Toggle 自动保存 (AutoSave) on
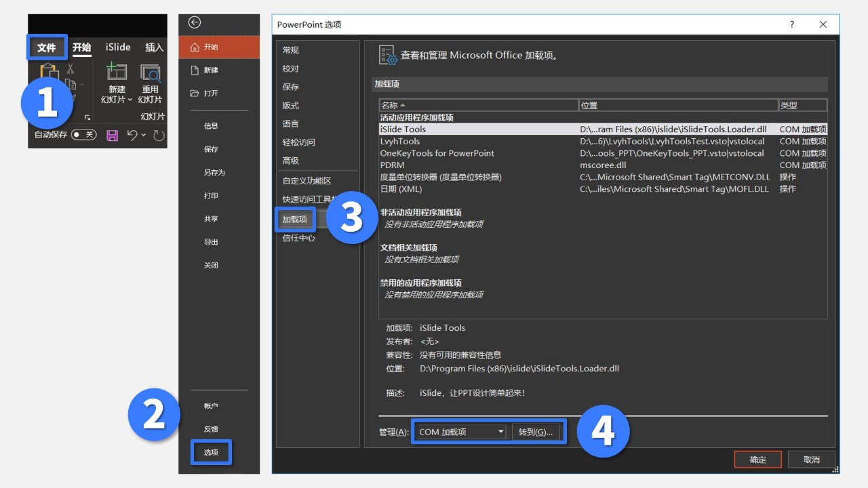Viewport: 868px width, 488px height. 83,135
